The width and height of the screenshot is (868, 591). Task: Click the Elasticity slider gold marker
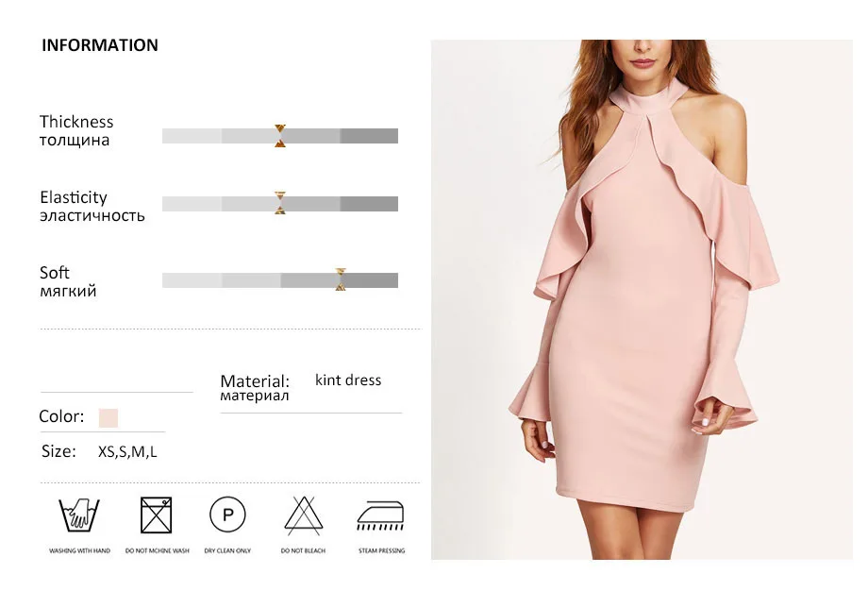click(x=280, y=203)
